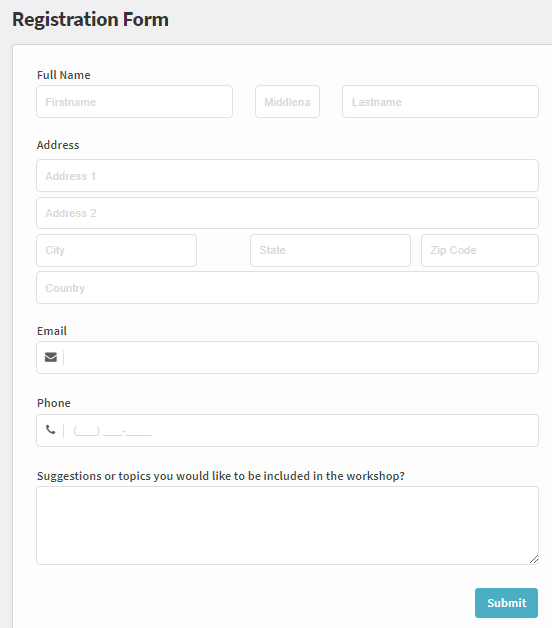Select the Zip Code input box

(x=480, y=250)
